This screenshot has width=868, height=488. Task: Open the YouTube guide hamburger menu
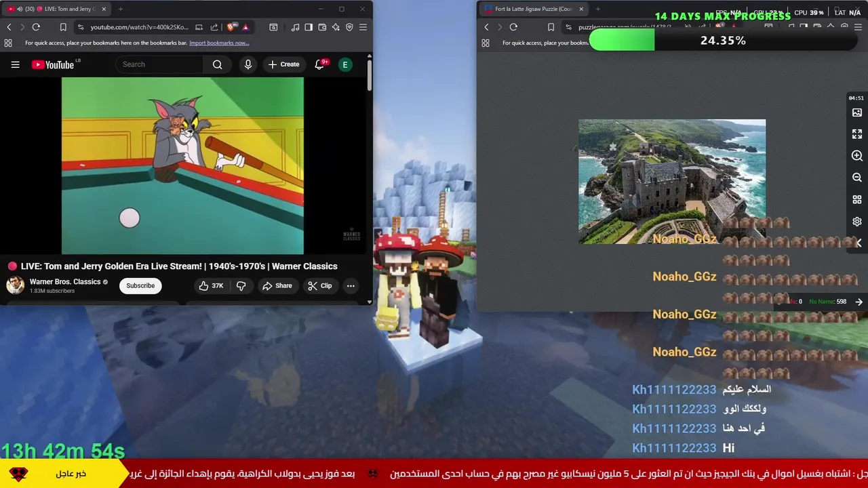pos(15,64)
